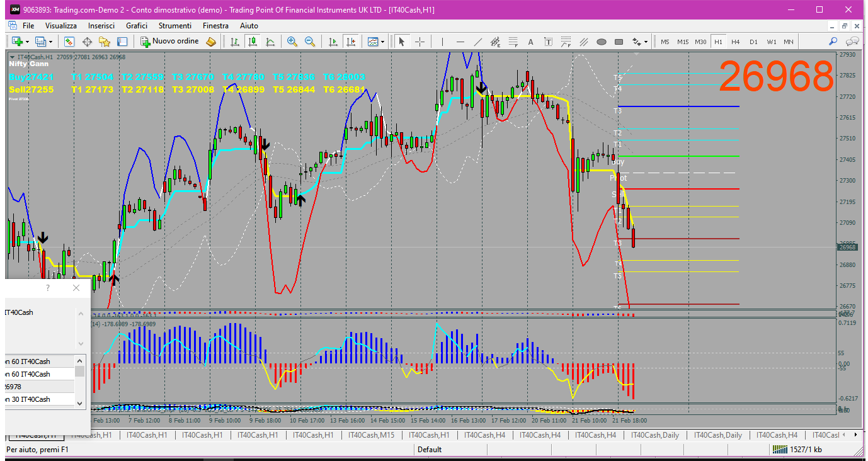Click the Default profile status bar entry
Image resolution: width=868 pixels, height=461 pixels.
click(x=430, y=450)
